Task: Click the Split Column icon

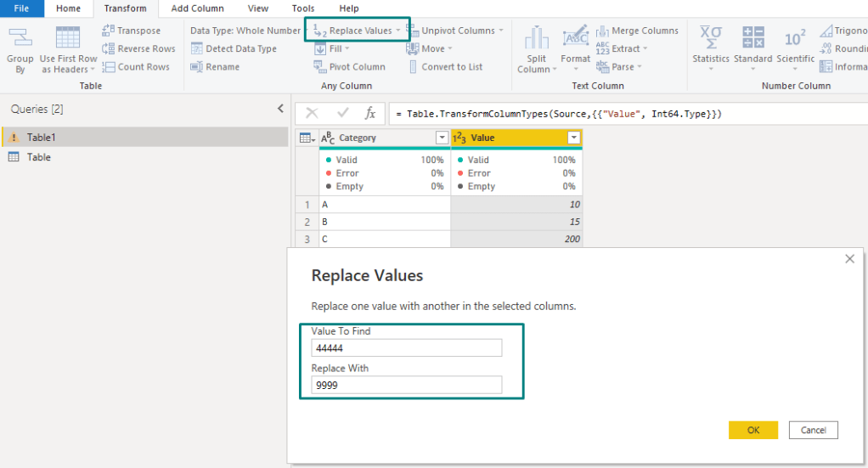Action: pyautogui.click(x=537, y=39)
